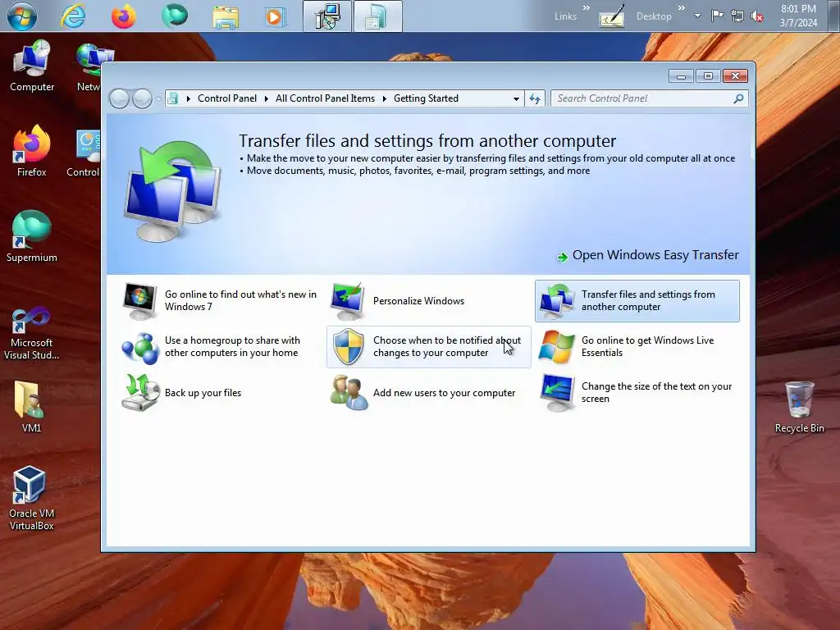This screenshot has width=840, height=630.
Task: Click the address bar location icon
Action: pyautogui.click(x=172, y=98)
